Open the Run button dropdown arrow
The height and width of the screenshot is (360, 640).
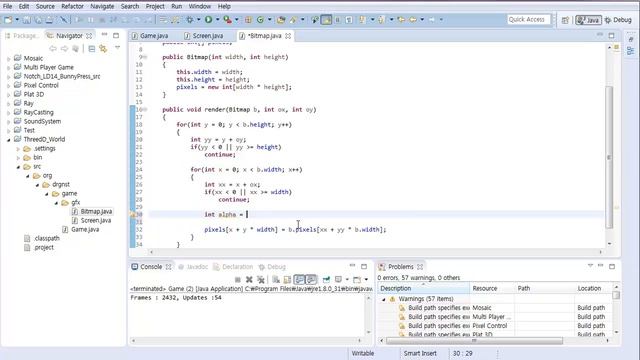coord(217,20)
